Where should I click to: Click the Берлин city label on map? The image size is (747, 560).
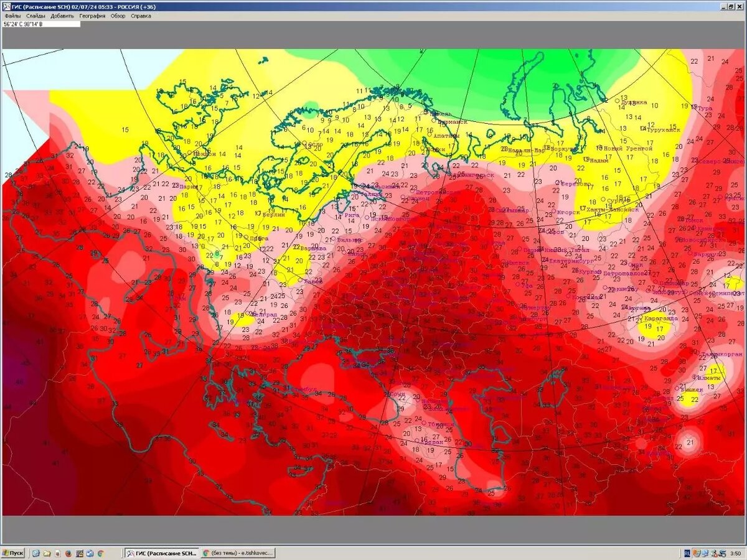pos(273,214)
